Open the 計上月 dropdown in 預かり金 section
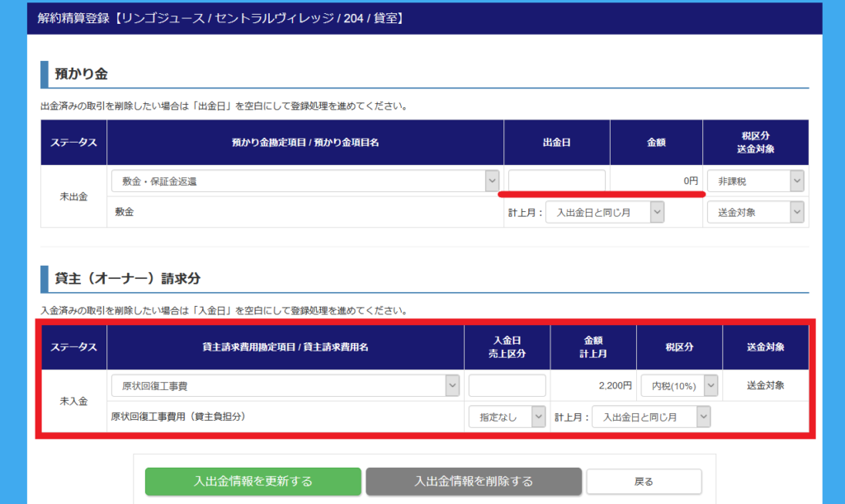The image size is (845, 504). 605,213
